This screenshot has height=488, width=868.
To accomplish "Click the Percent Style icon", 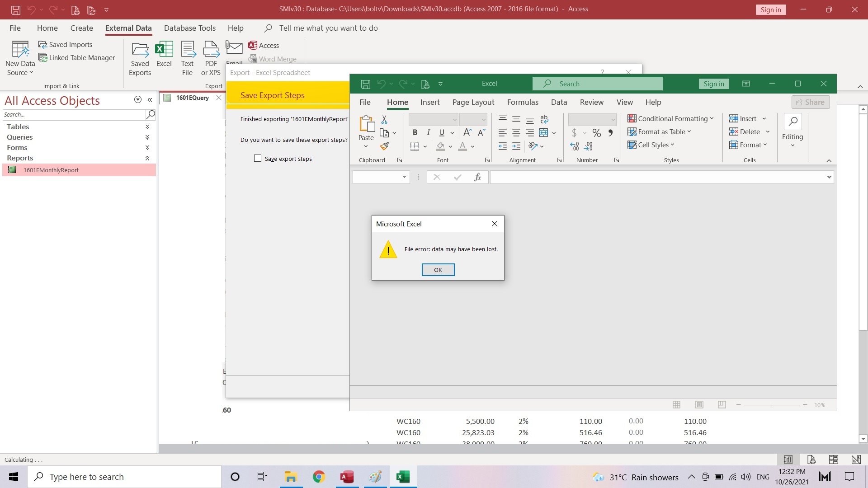I will click(x=597, y=133).
